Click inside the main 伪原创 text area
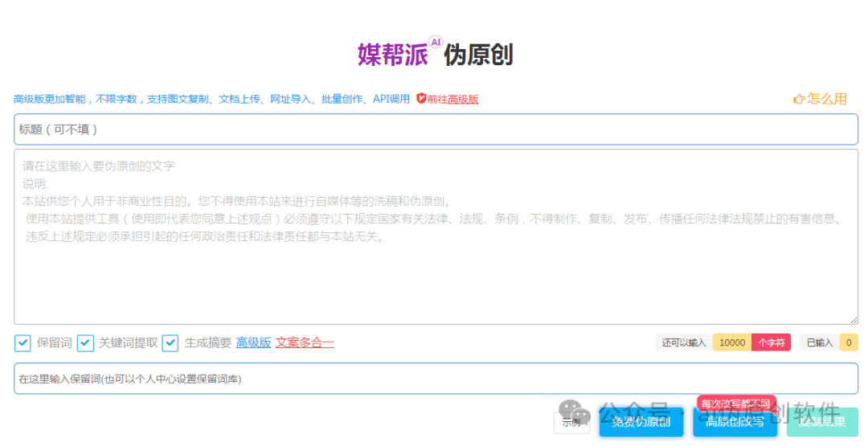868x447 pixels. point(436,236)
